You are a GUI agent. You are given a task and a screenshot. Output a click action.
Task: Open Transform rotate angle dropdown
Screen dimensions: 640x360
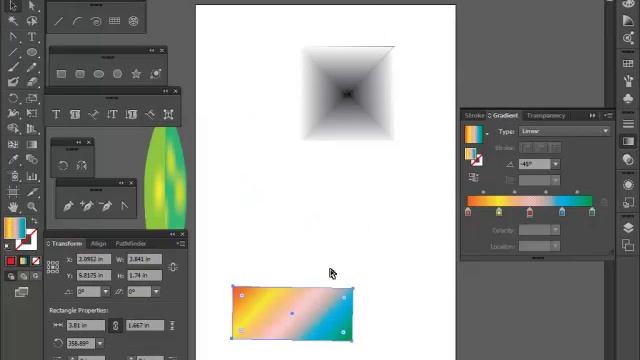click(106, 292)
